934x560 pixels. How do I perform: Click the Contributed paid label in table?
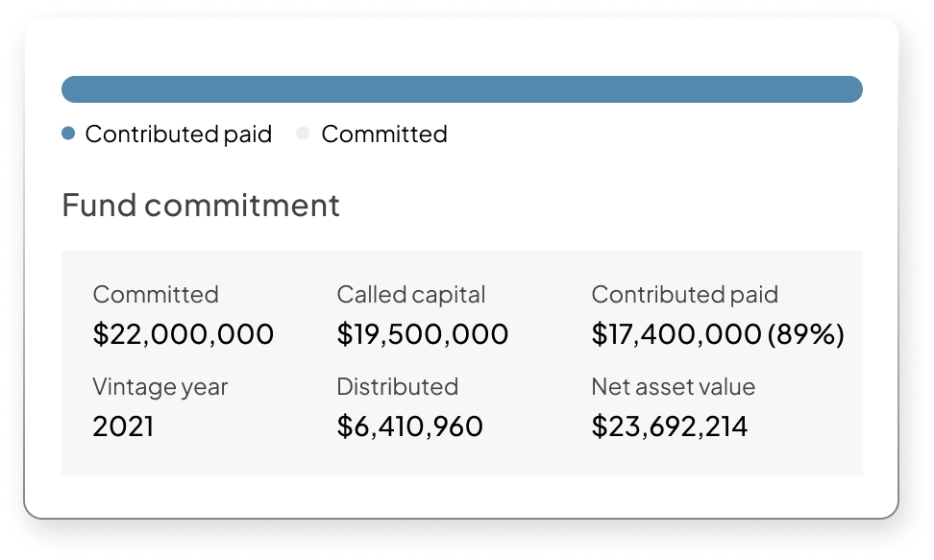[685, 294]
